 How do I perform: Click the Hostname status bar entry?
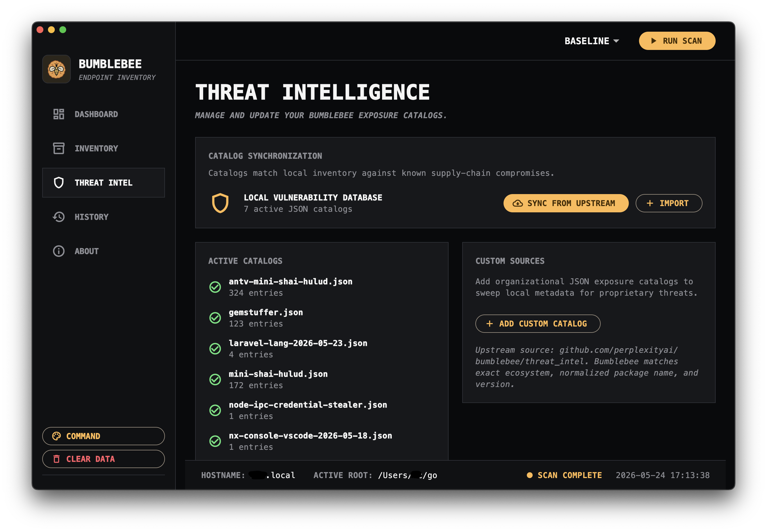[x=248, y=475]
